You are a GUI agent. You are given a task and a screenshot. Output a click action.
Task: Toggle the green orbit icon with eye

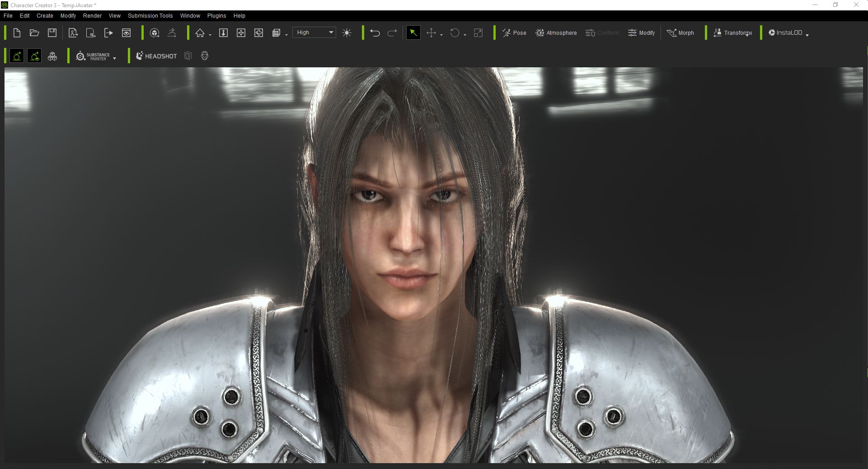click(x=34, y=56)
